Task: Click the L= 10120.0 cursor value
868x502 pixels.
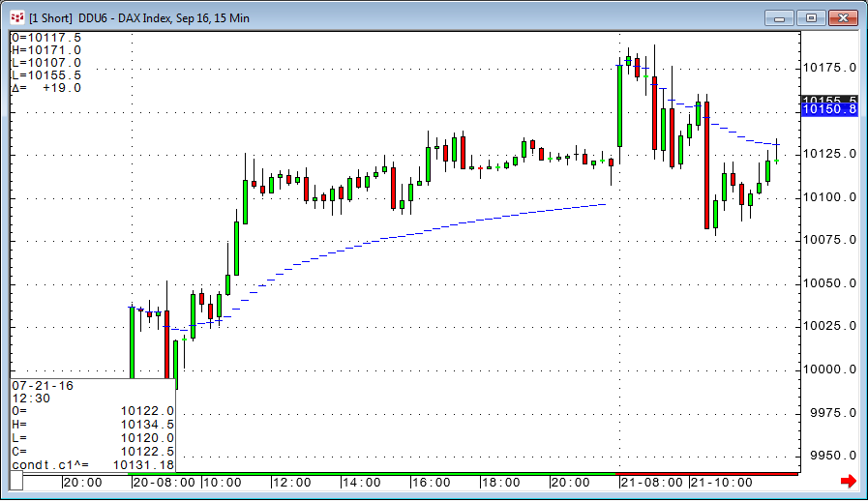Action: [93, 438]
